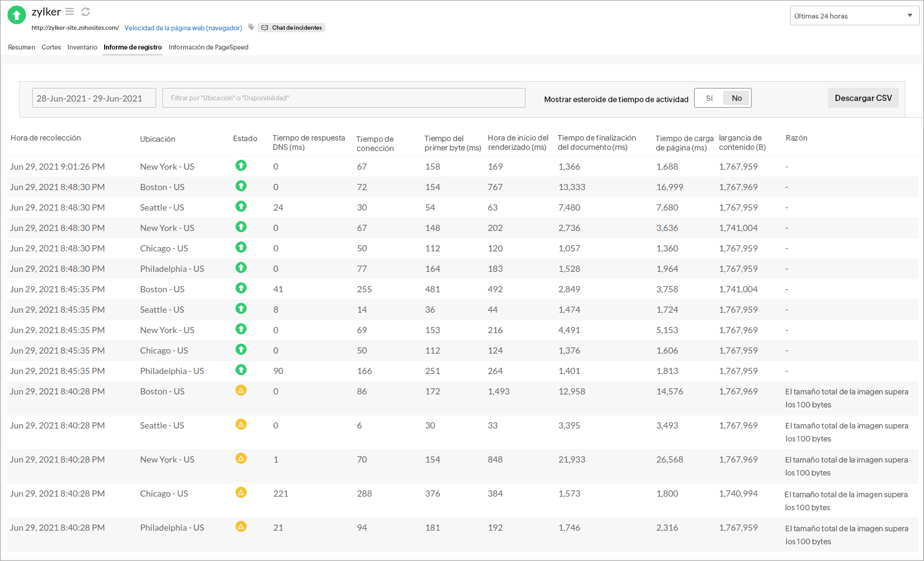The image size is (924, 561).
Task: Click the tag icon next to the speed link
Action: click(x=250, y=27)
